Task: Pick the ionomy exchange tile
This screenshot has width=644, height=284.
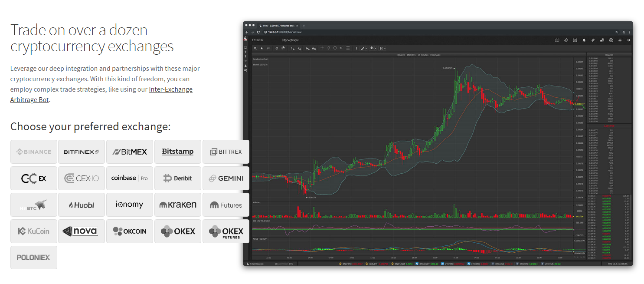Action: click(130, 205)
